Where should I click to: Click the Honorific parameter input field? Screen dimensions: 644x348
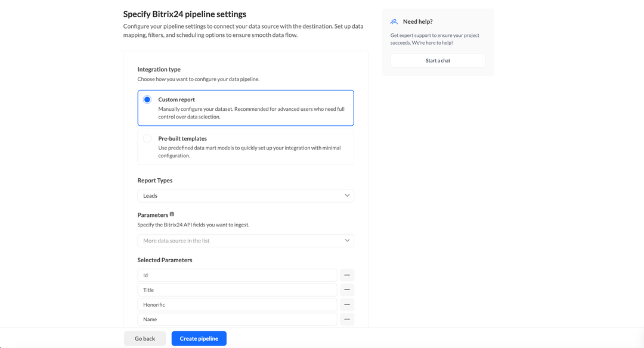coord(239,304)
